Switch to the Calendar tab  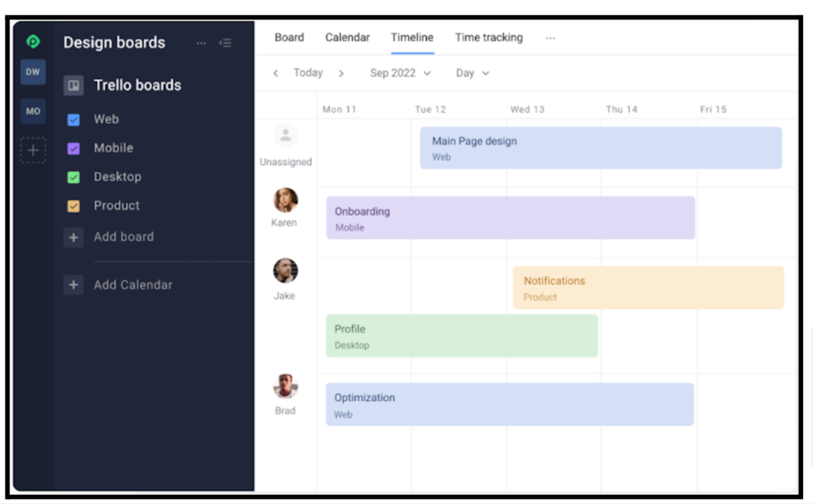(347, 37)
